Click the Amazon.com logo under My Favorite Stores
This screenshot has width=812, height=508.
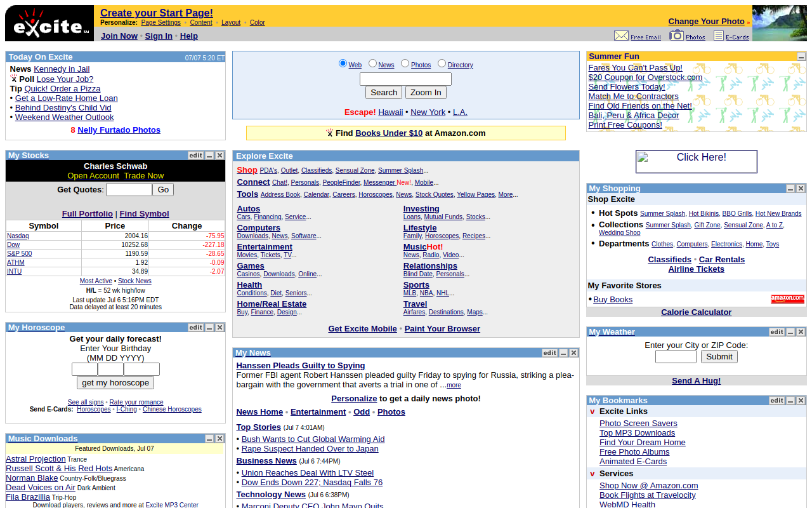point(787,298)
